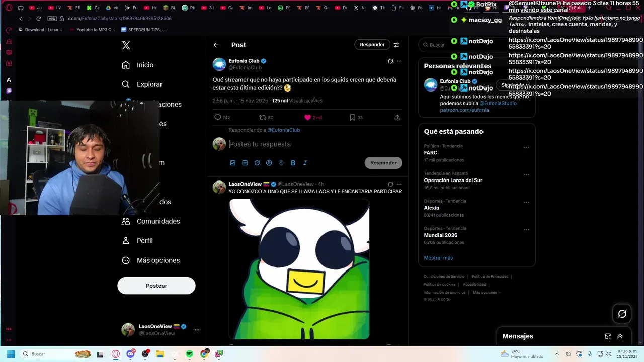The image size is (644, 362).
Task: Click Grok icon on LaosOneView reply
Action: [x=390, y=184]
